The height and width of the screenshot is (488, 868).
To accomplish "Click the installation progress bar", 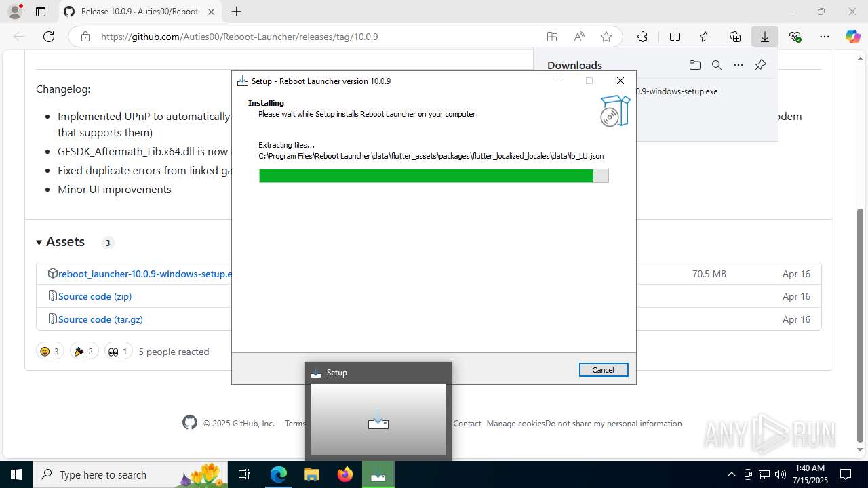I will (x=433, y=176).
